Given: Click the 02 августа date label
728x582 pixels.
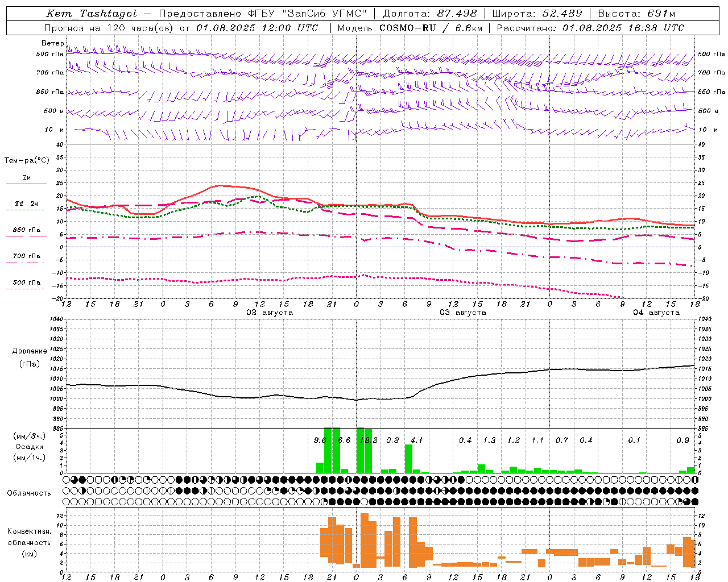Looking at the screenshot, I should (270, 313).
